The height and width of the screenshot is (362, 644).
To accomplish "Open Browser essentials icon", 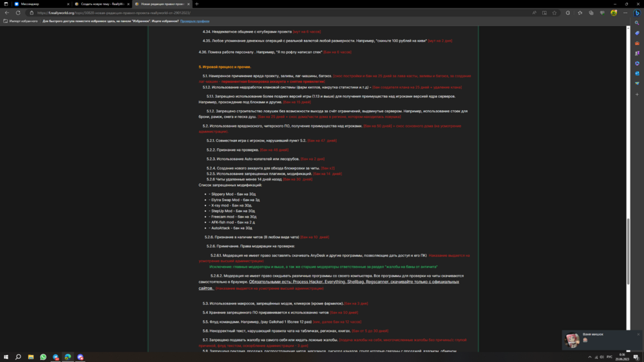I will (x=602, y=13).
